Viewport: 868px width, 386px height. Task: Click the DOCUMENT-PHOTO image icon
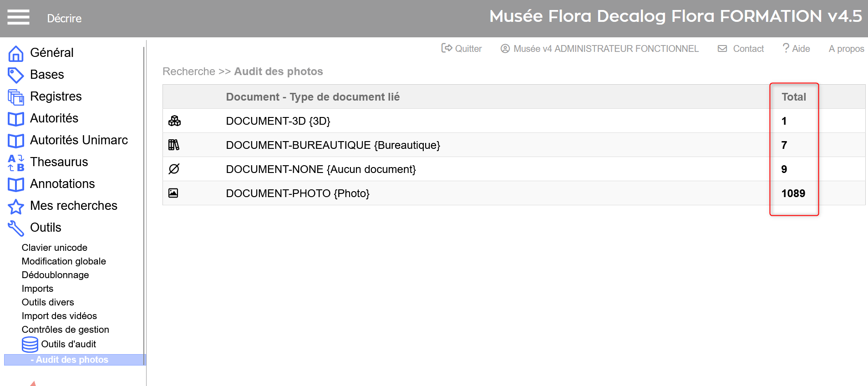pos(173,193)
